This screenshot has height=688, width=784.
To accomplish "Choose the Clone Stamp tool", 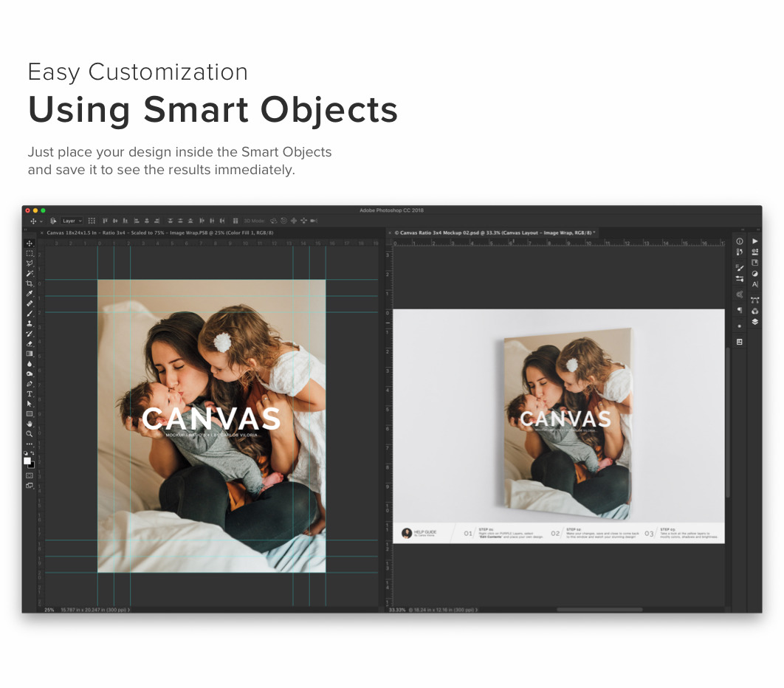I will (30, 323).
